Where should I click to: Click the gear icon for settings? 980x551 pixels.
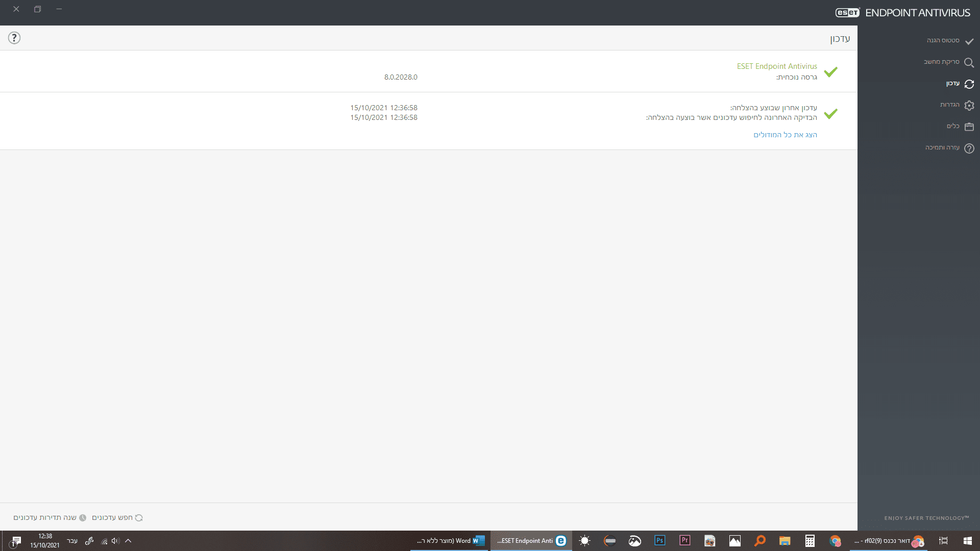pos(969,105)
